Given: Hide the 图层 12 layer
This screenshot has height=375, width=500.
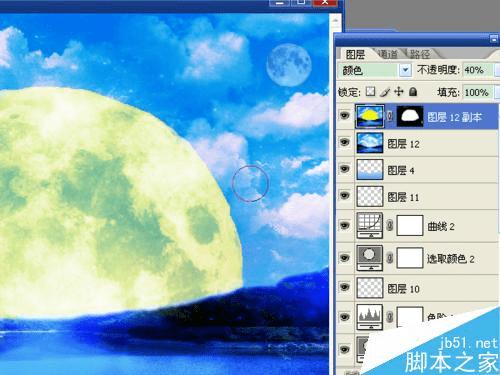Looking at the screenshot, I should (x=345, y=142).
